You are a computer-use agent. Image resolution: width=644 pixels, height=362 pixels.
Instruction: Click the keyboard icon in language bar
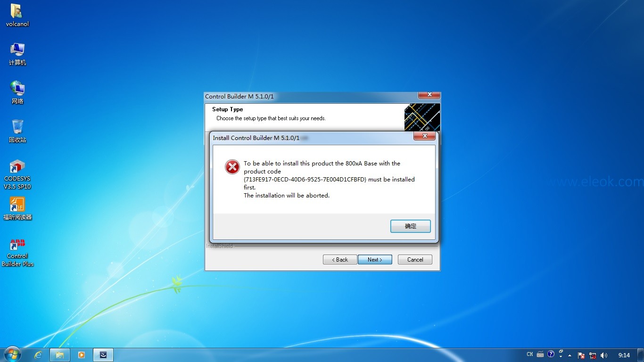tap(540, 354)
